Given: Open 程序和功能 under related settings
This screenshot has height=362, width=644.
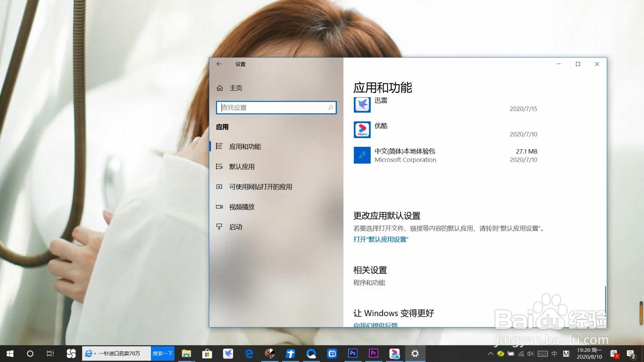Looking at the screenshot, I should click(369, 282).
